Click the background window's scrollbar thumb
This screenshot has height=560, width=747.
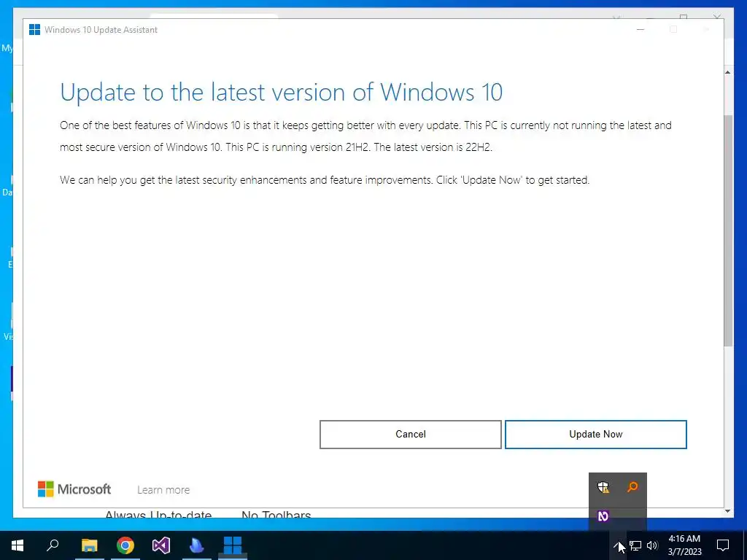[728, 230]
